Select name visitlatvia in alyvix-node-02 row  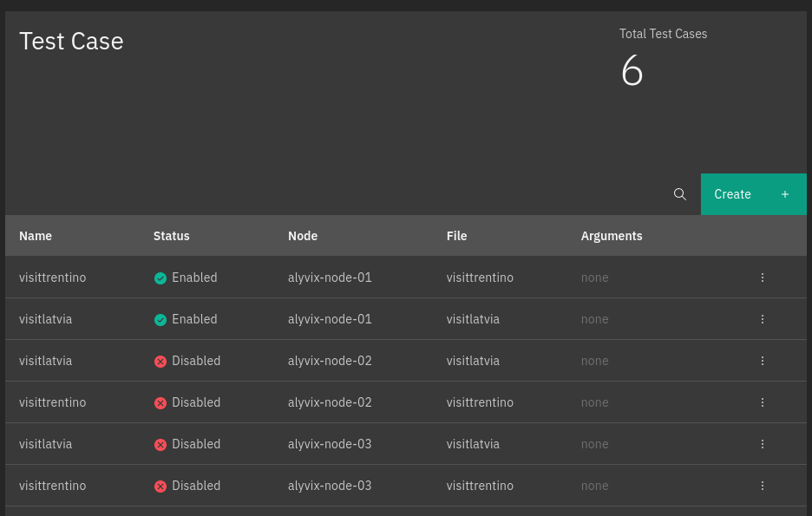[x=46, y=361]
